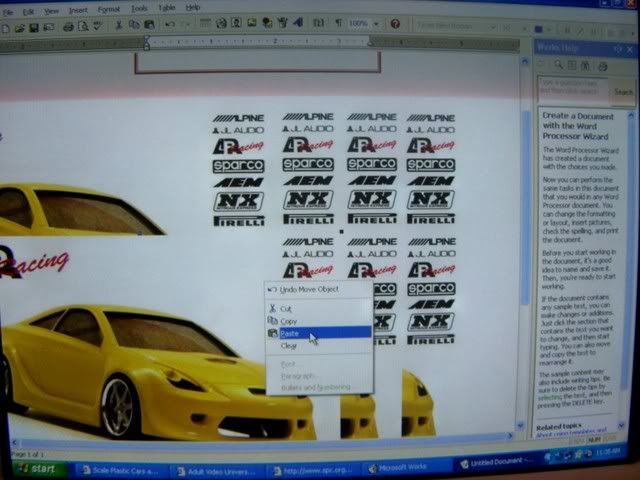Select Paste in the context menu
The image size is (640, 480).
coord(319,333)
